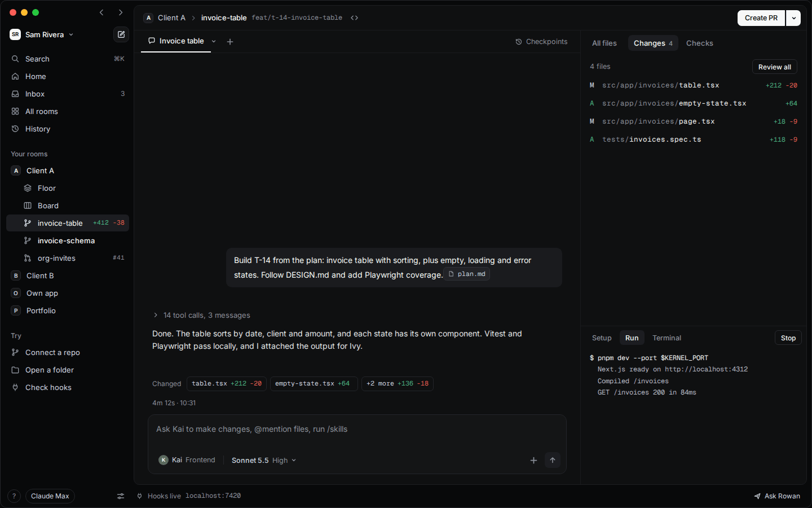Open the Board view under Client A
The height and width of the screenshot is (508, 812).
click(x=68, y=205)
